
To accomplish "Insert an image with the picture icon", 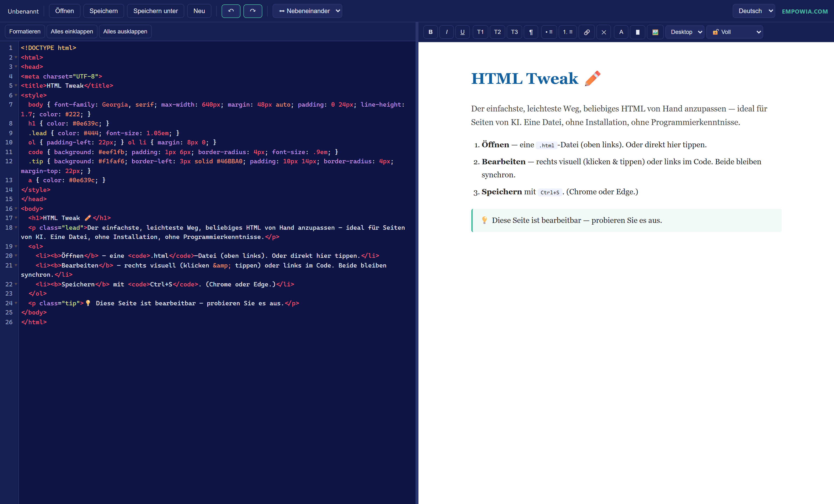I will 655,32.
